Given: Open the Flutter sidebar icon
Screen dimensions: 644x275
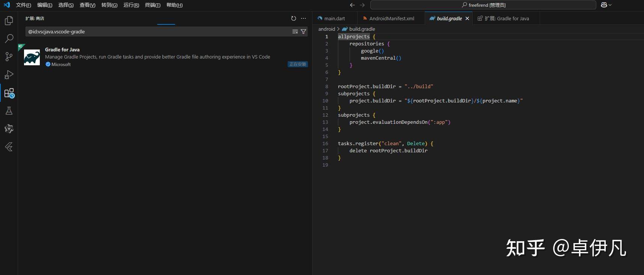Looking at the screenshot, I should (9, 147).
